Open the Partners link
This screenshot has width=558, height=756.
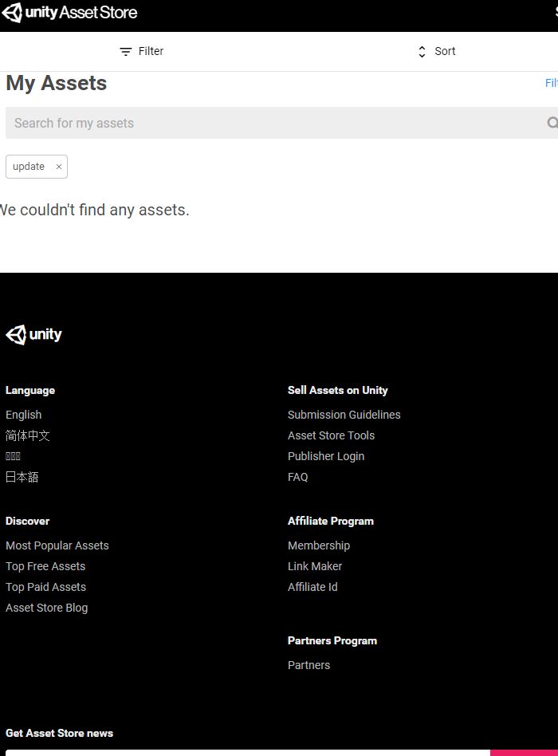click(309, 665)
